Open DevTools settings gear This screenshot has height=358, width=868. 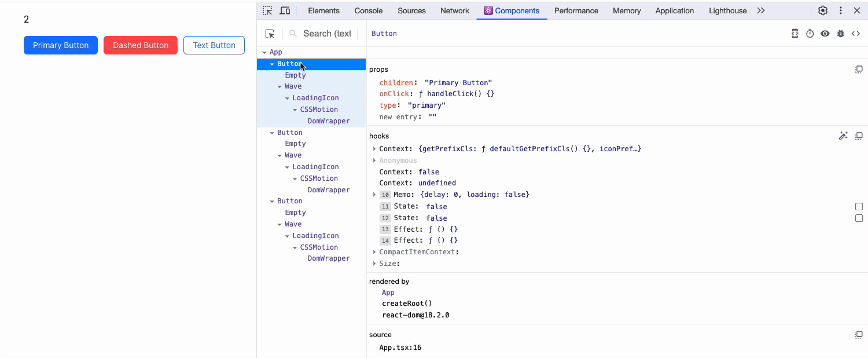click(x=822, y=10)
